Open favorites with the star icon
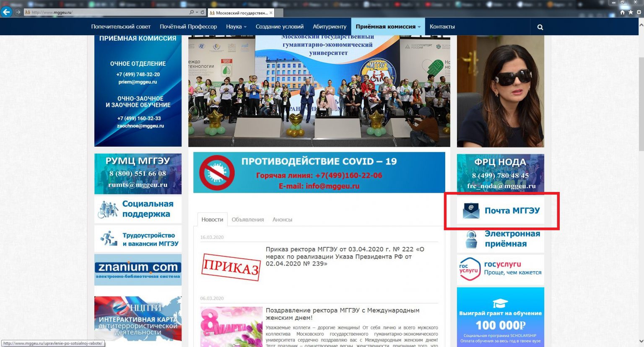 [x=631, y=13]
